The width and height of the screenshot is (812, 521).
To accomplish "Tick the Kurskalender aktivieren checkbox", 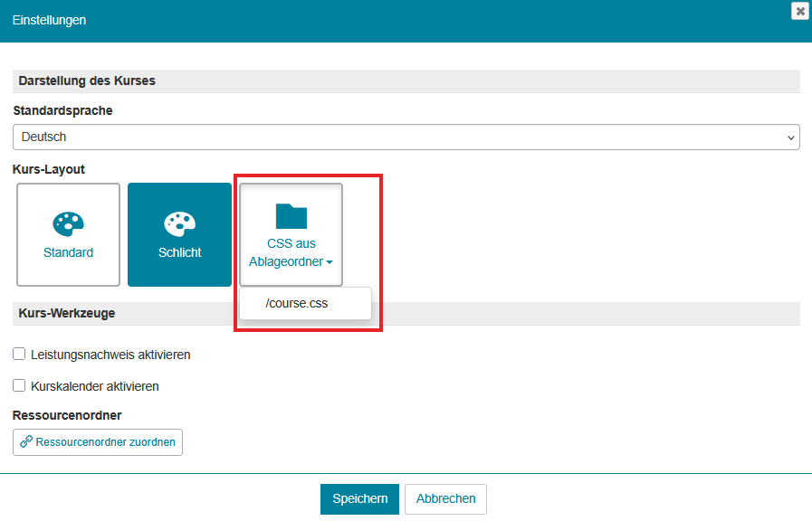I will [x=19, y=385].
